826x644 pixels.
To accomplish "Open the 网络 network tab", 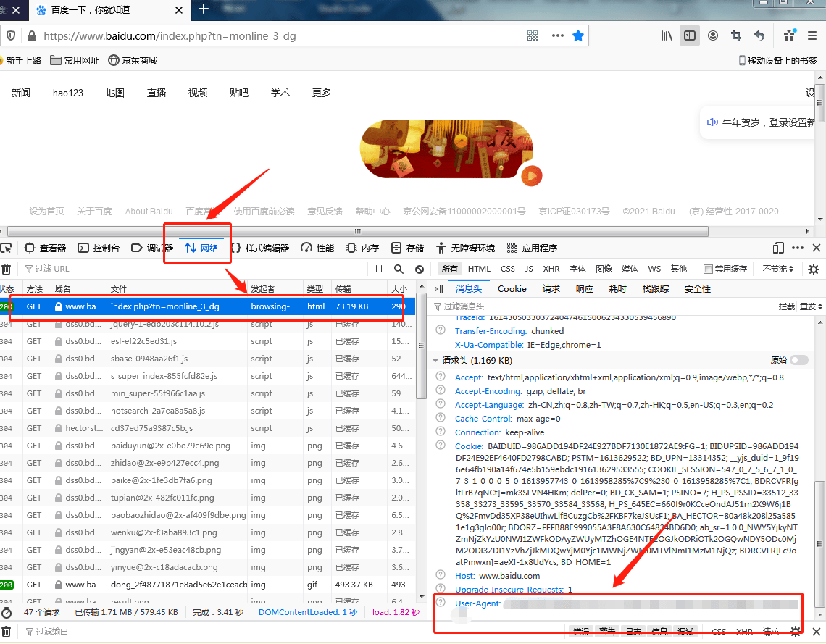I will coord(201,248).
